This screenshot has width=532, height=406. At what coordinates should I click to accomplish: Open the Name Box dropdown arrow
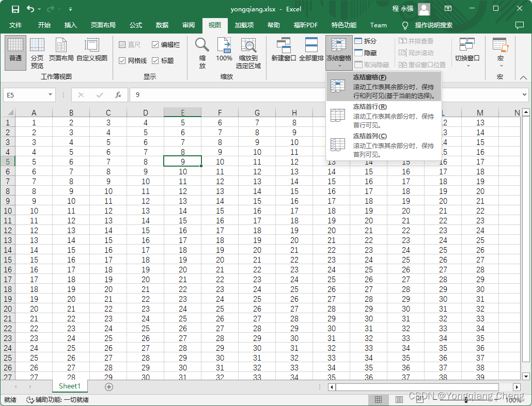click(x=50, y=94)
